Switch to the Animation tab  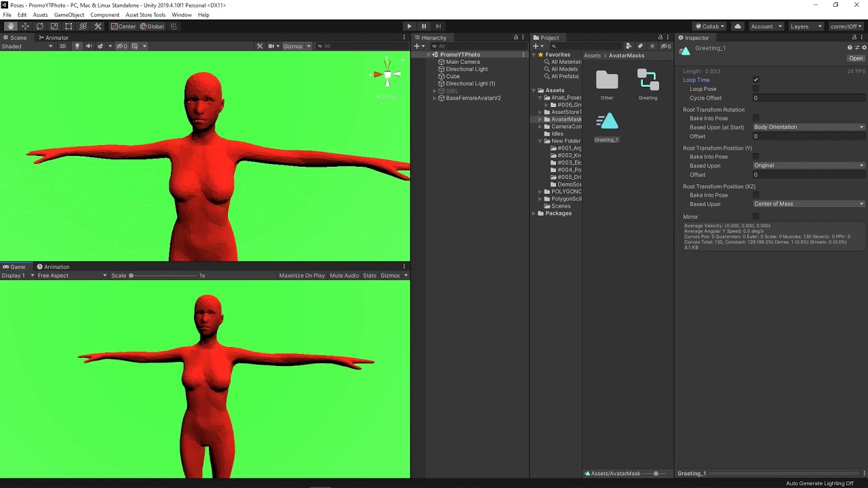[53, 267]
